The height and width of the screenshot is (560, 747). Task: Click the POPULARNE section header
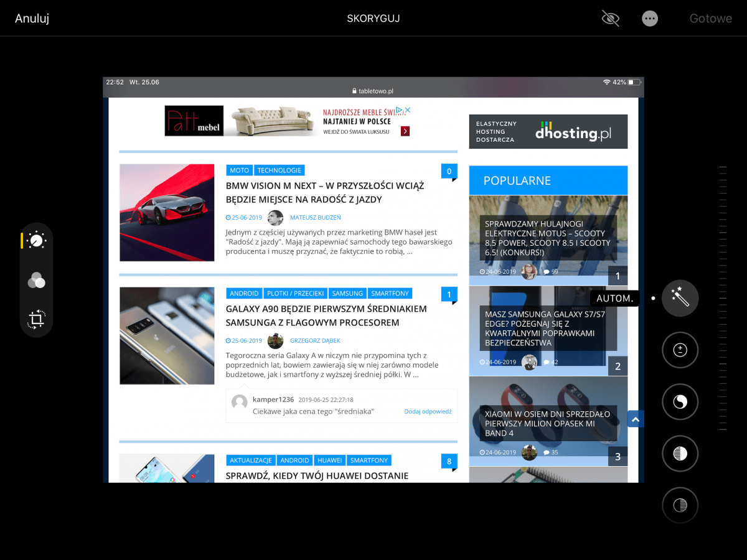coord(548,180)
